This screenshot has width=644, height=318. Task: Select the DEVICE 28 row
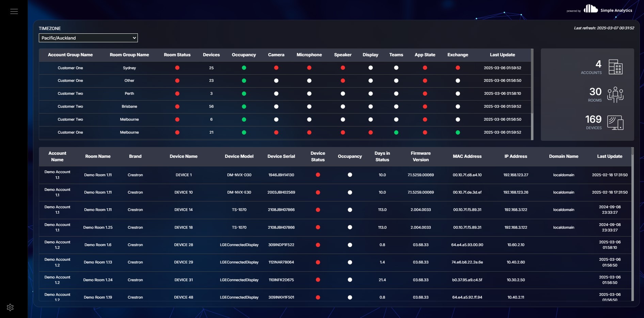[335, 245]
